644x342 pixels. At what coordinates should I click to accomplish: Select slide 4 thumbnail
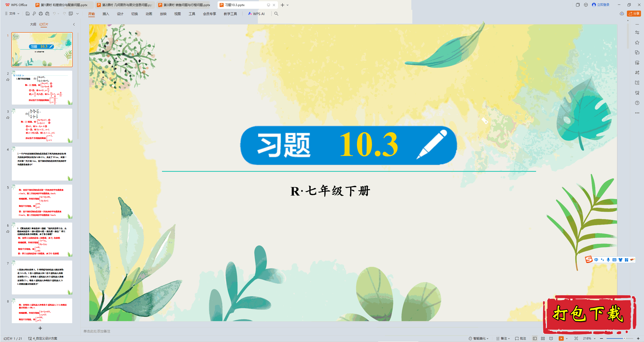pos(42,163)
